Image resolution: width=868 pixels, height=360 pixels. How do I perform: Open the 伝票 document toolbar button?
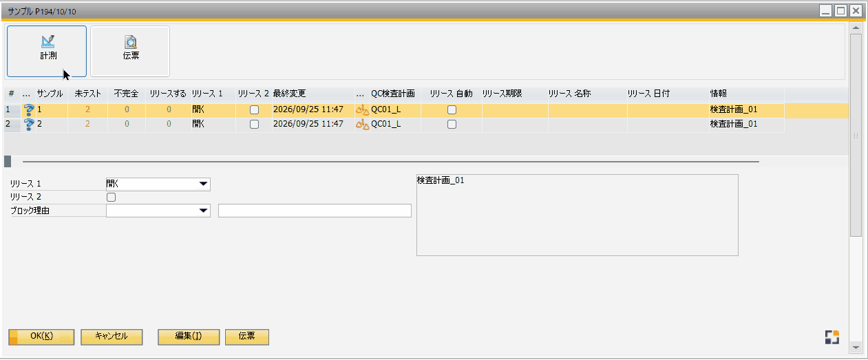(x=130, y=51)
